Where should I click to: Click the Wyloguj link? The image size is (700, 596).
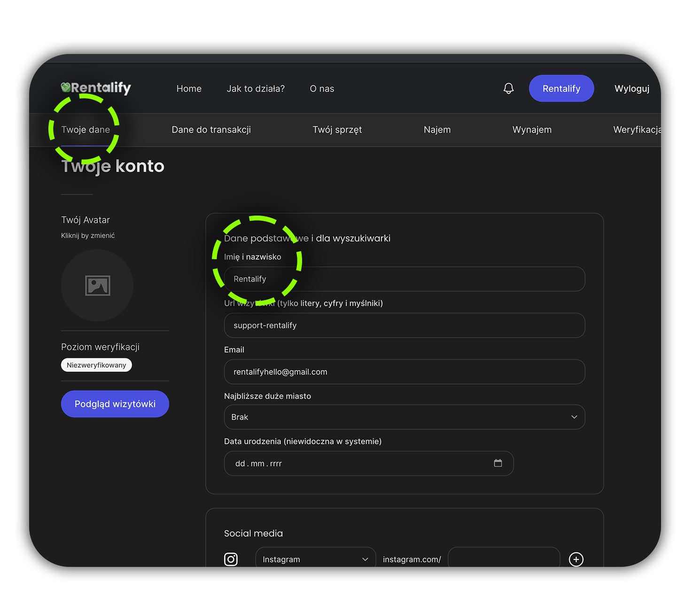click(631, 89)
